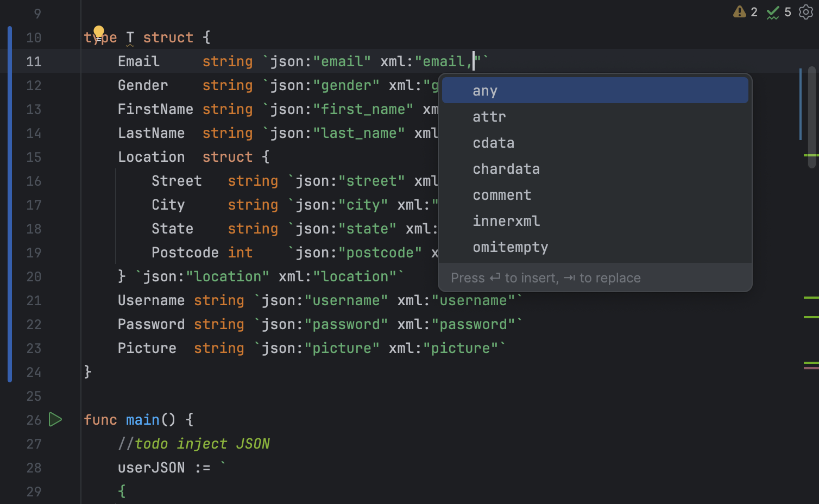Select the "comment" completion option
This screenshot has height=504, width=819.
pyautogui.click(x=502, y=195)
